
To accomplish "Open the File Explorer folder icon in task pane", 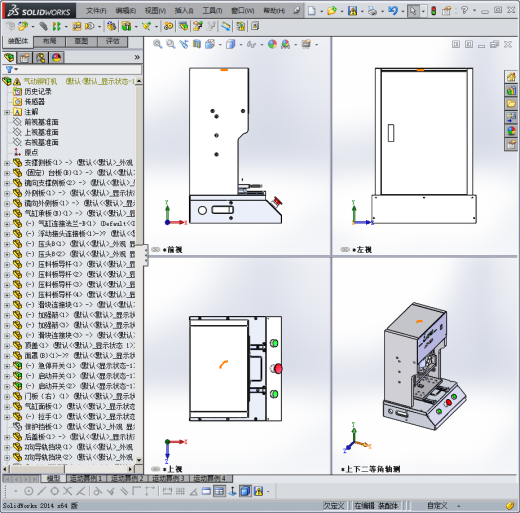I will tap(511, 104).
